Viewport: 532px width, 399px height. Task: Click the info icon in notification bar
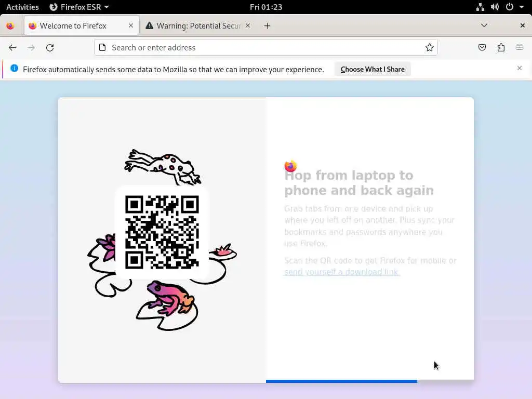coord(14,68)
